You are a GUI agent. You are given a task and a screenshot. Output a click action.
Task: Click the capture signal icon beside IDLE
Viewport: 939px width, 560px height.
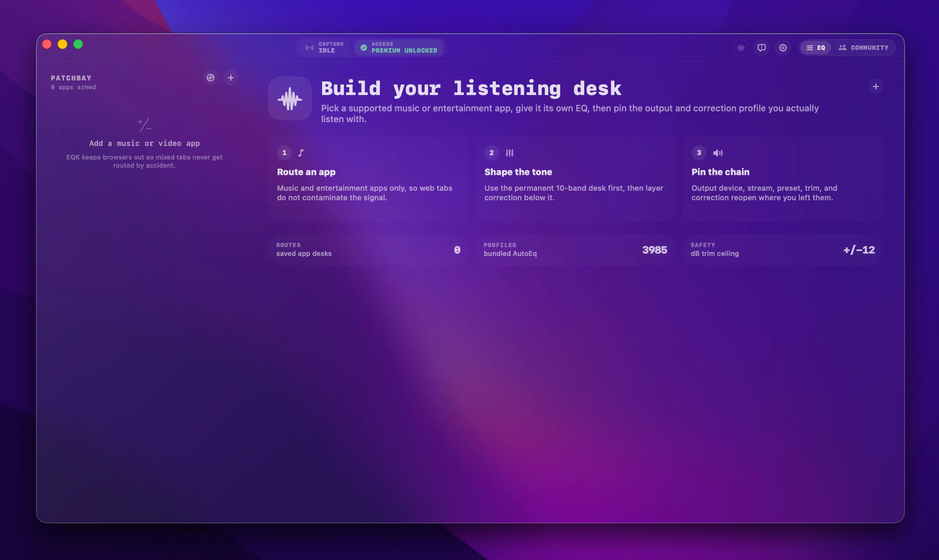pos(310,48)
